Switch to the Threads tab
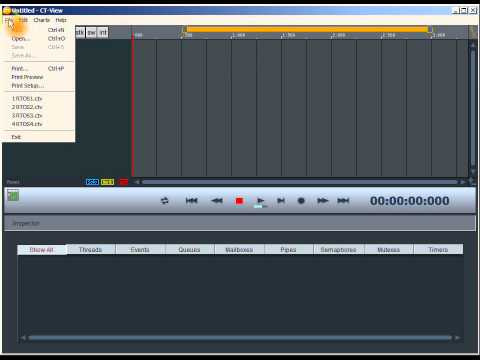 [90, 250]
